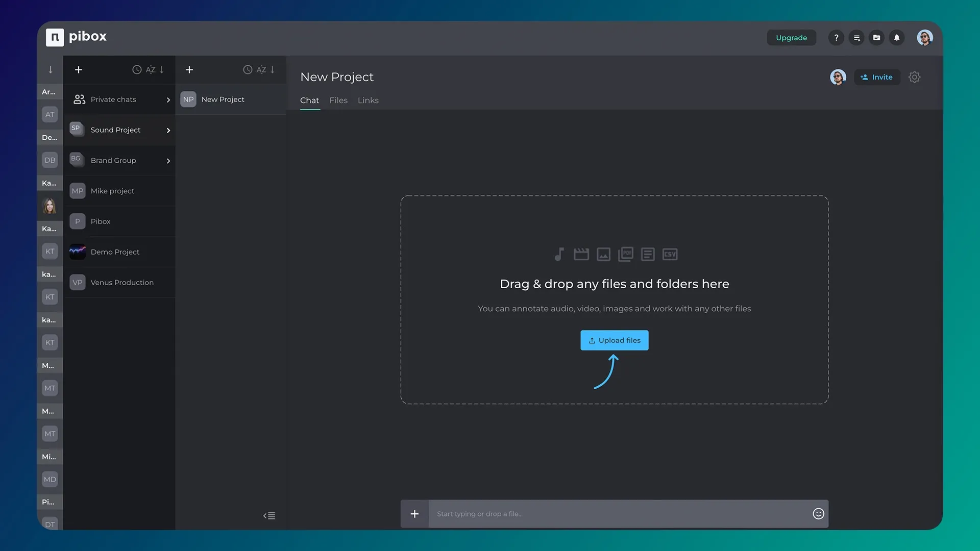Expand the Sound Project group
Image resolution: width=980 pixels, height=551 pixels.
click(x=168, y=130)
